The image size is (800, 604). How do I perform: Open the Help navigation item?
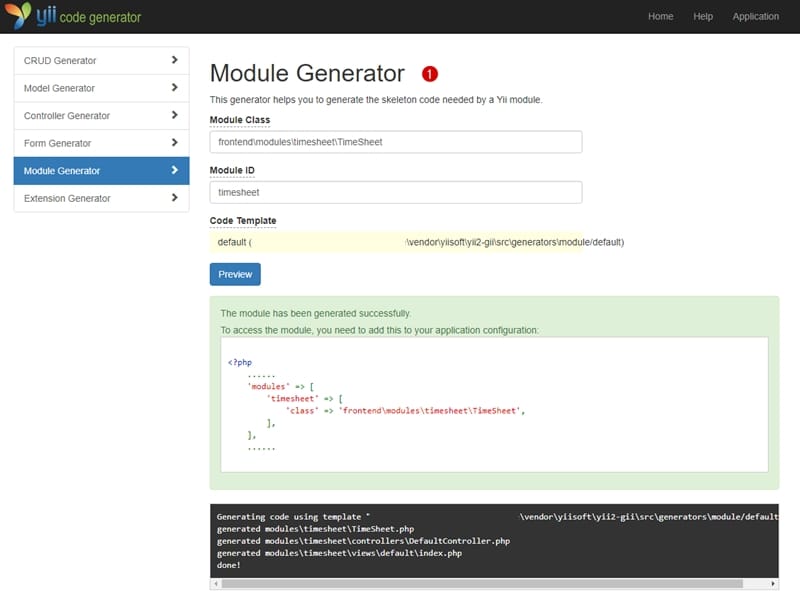pyautogui.click(x=704, y=16)
